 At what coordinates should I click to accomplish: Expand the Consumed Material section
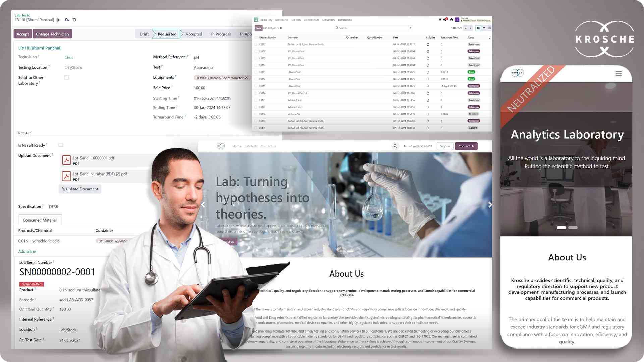(40, 220)
